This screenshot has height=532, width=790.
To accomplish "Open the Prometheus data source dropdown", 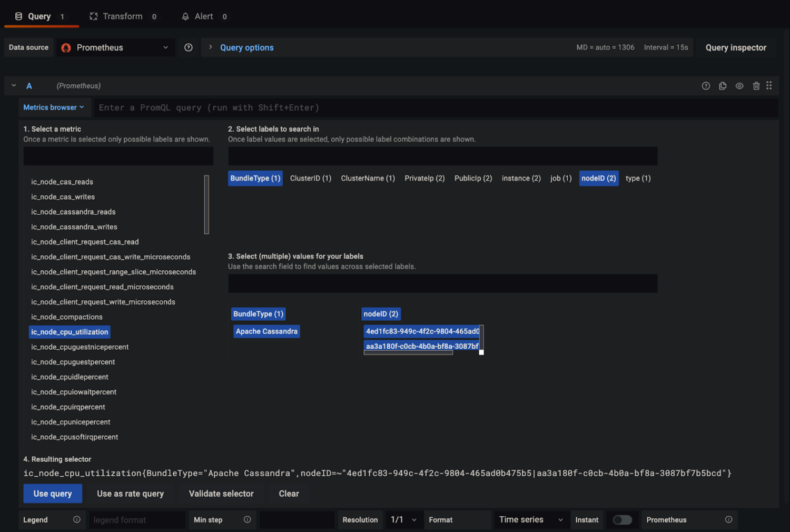I will click(x=165, y=47).
